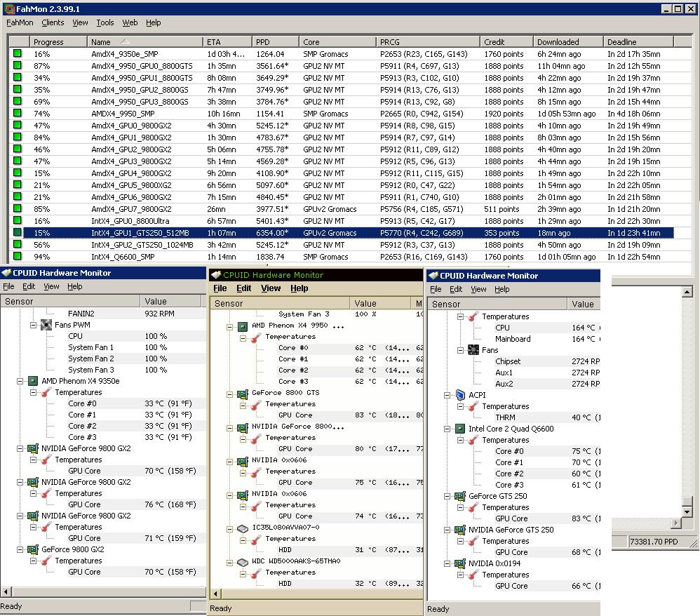
Task: Open Edit menu in middle Hardware Monitor
Action: coord(244,288)
